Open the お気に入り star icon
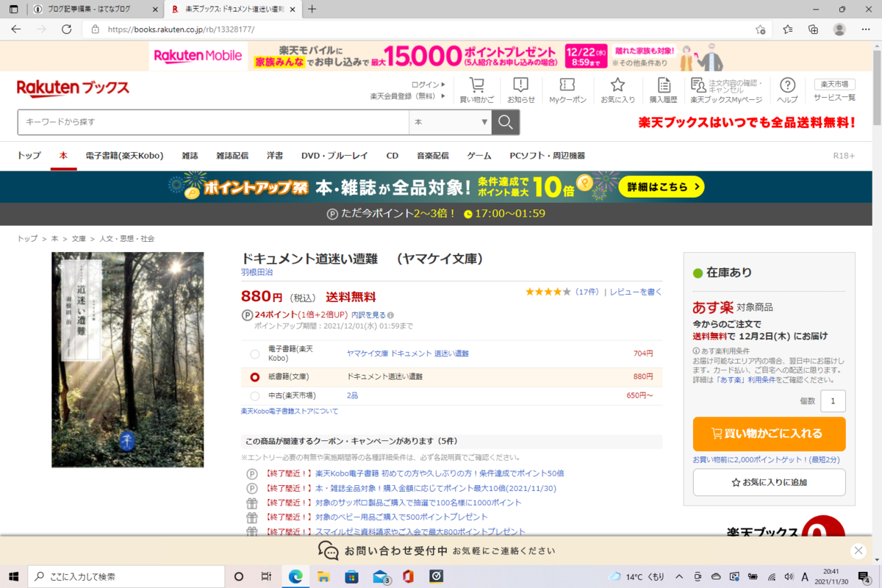Screen dimensions: 882x588 [617, 90]
